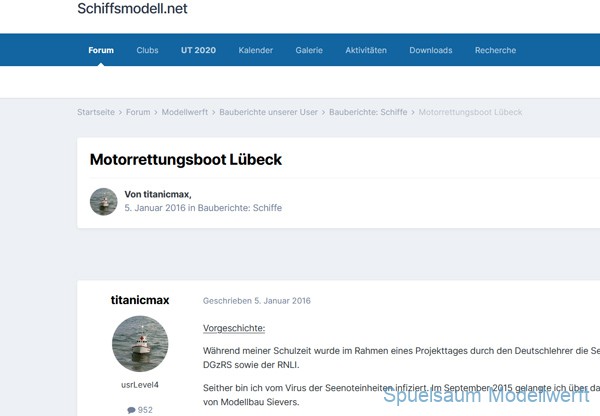This screenshot has width=600, height=416.
Task: Click the usrLevel4 rank label
Action: [x=140, y=385]
